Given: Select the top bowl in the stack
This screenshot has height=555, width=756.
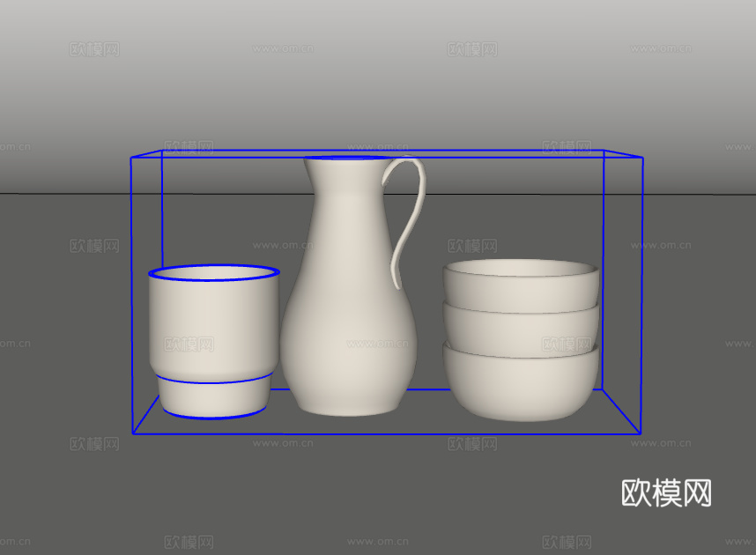Looking at the screenshot, I should (521, 285).
